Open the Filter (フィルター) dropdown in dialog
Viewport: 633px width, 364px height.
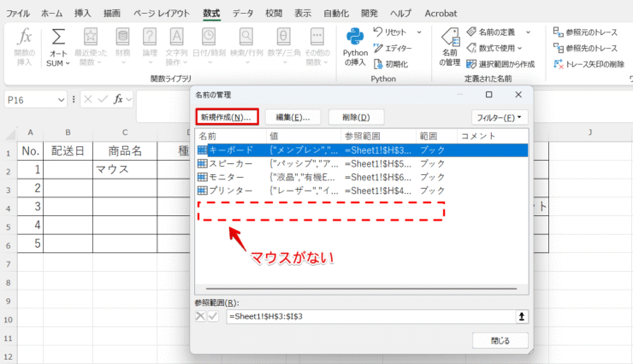click(500, 117)
